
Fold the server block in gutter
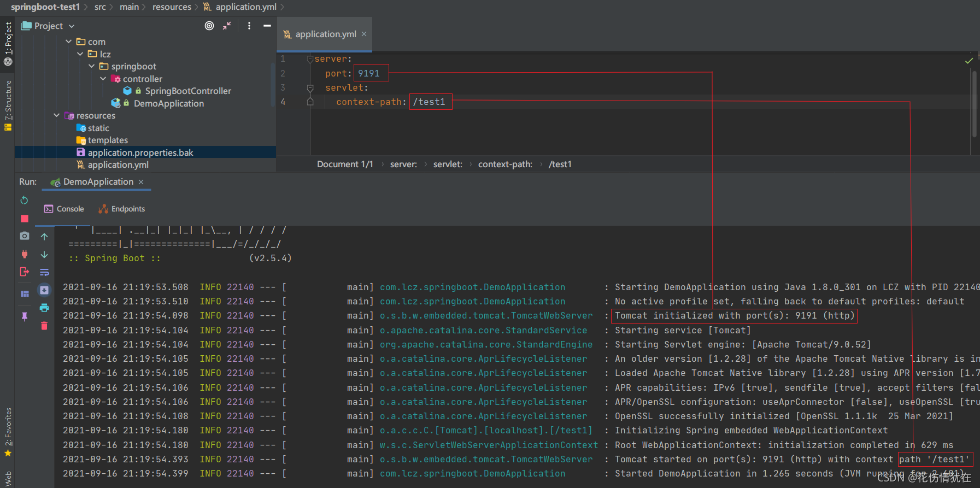coord(310,59)
